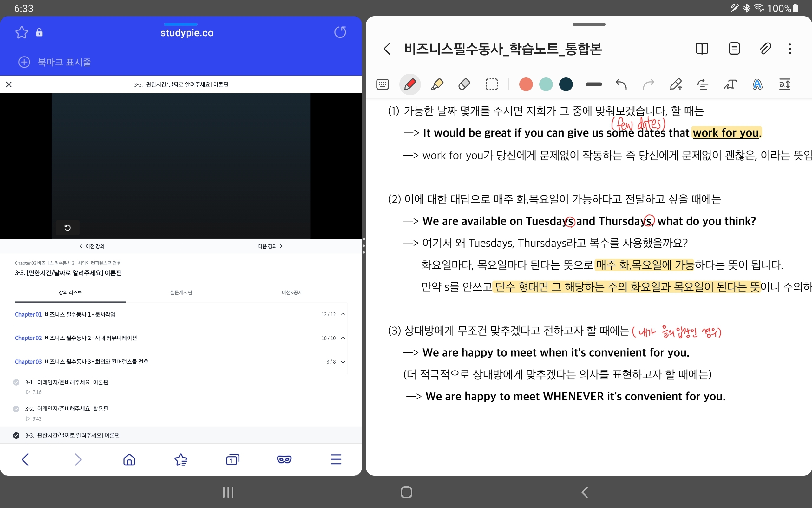Redo the last stroke

tap(648, 84)
